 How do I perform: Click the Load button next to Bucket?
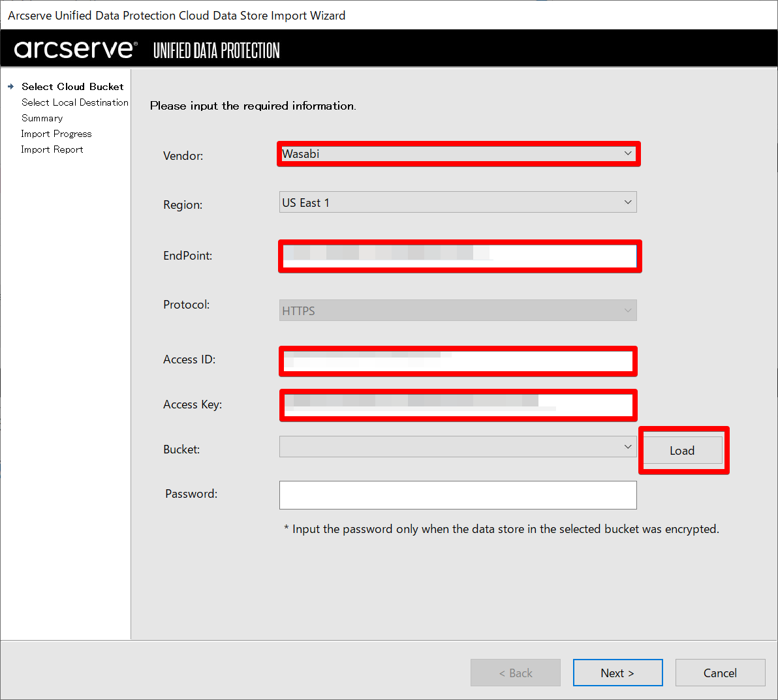tap(683, 450)
